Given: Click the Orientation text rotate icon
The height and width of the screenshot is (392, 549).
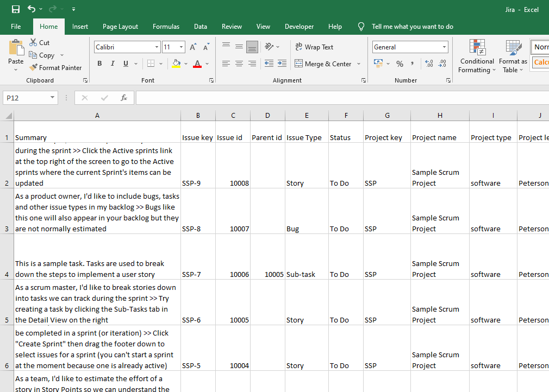Looking at the screenshot, I should (269, 47).
